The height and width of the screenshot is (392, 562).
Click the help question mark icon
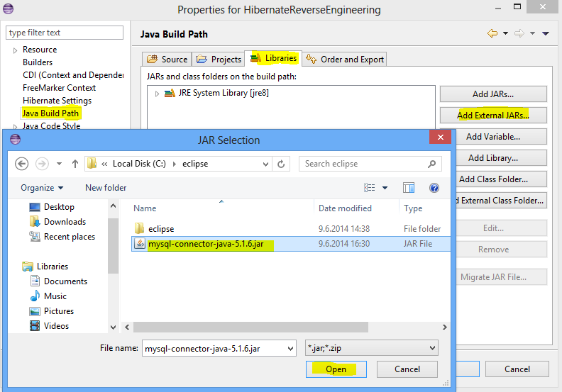pyautogui.click(x=434, y=188)
